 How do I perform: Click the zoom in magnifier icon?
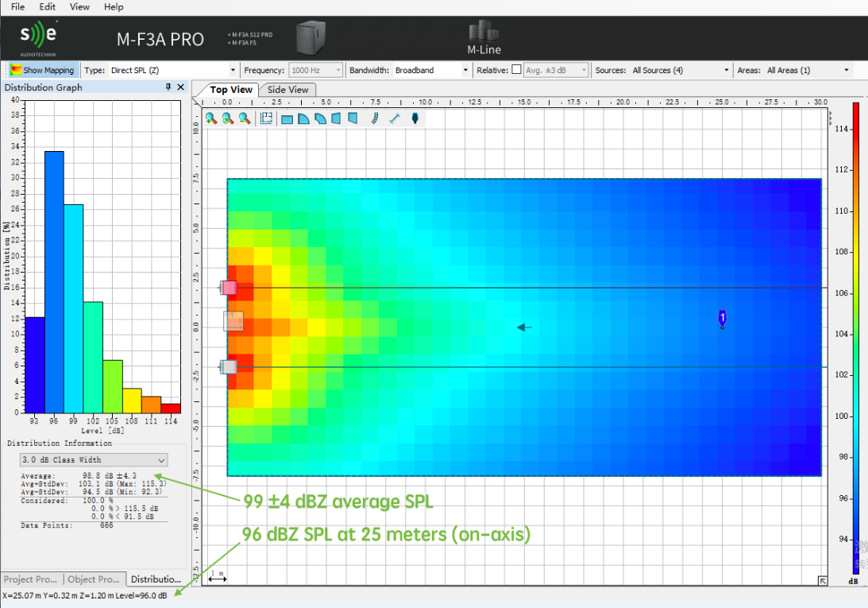pyautogui.click(x=210, y=118)
